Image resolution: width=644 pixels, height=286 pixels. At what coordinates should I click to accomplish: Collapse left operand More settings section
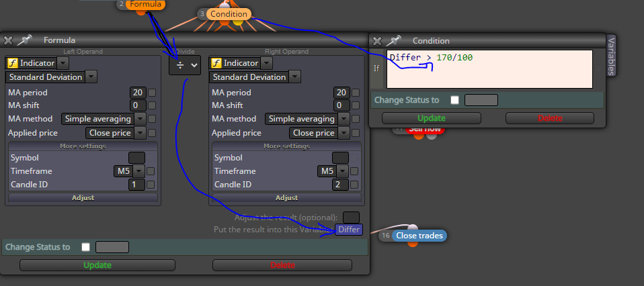[83, 146]
